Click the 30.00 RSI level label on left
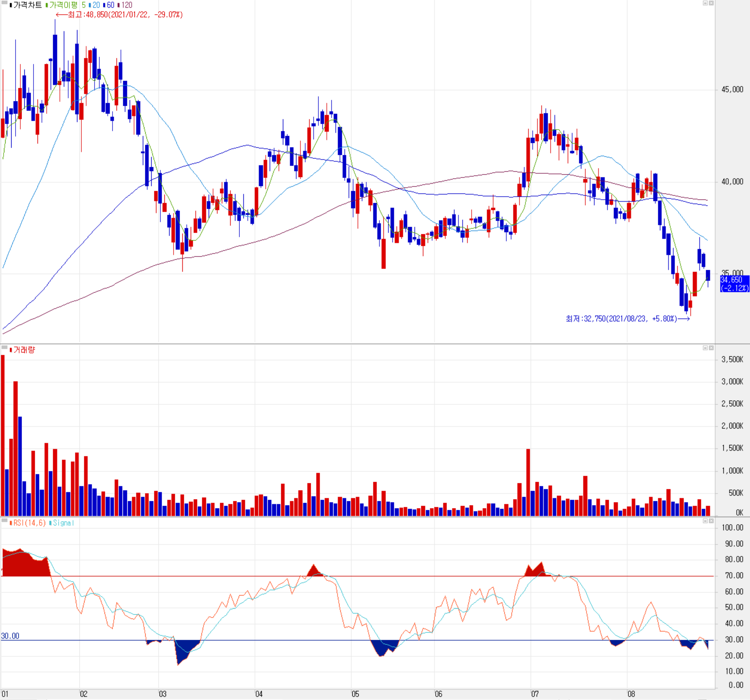750x700 pixels. point(10,636)
